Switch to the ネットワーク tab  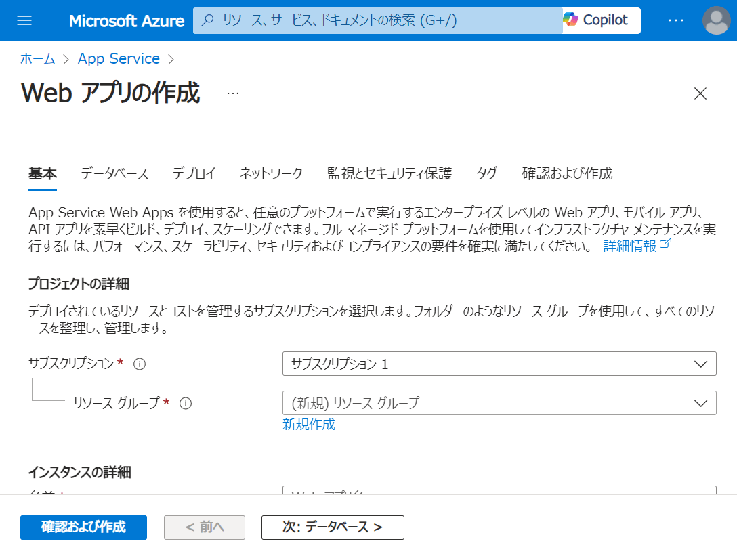click(x=271, y=173)
